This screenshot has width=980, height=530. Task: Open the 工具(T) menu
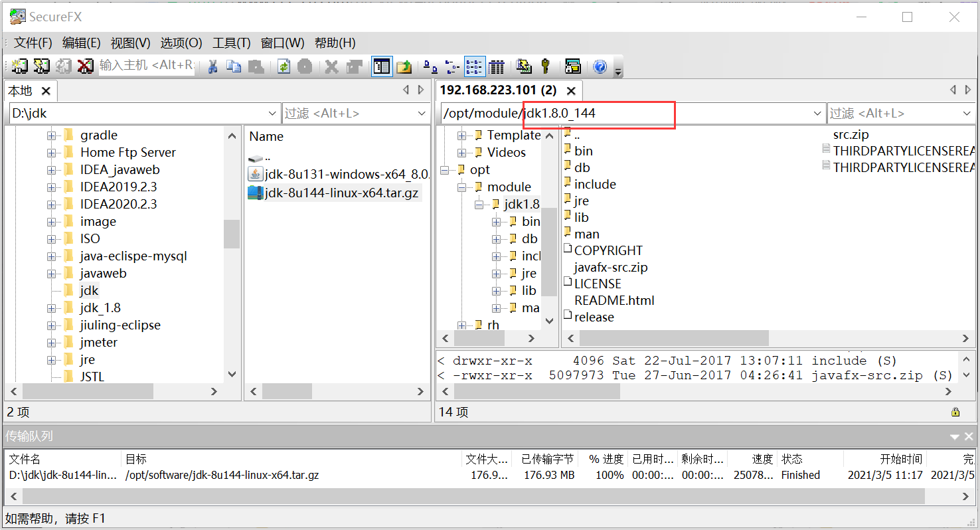232,43
